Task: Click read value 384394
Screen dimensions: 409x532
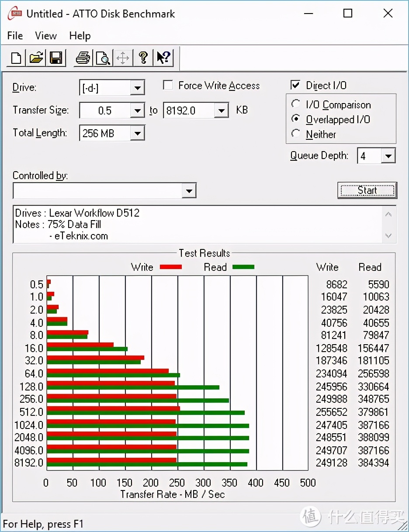Action: click(374, 463)
